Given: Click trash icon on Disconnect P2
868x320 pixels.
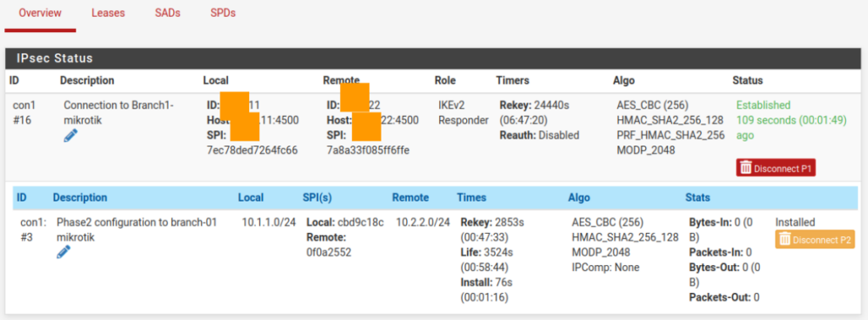Looking at the screenshot, I should (x=784, y=240).
